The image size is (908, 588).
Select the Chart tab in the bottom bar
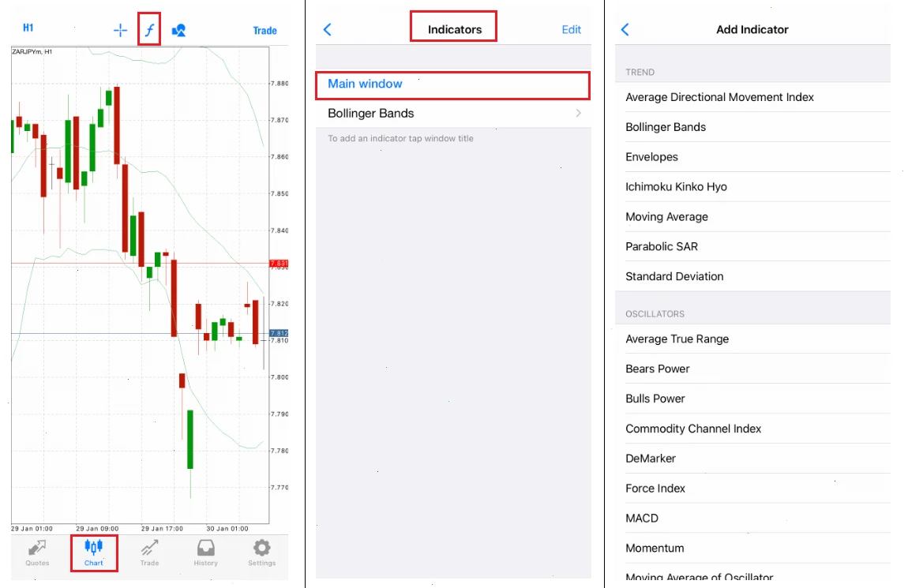click(x=93, y=552)
